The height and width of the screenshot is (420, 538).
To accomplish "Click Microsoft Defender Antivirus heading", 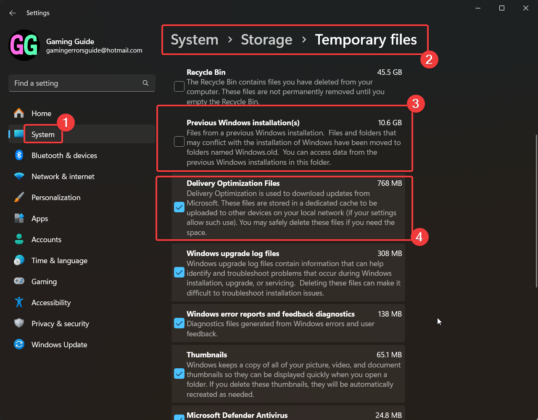I will 237,415.
